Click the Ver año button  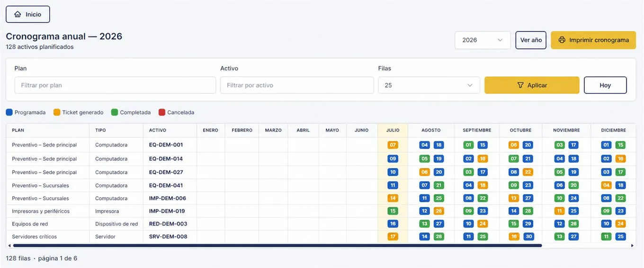tap(531, 40)
